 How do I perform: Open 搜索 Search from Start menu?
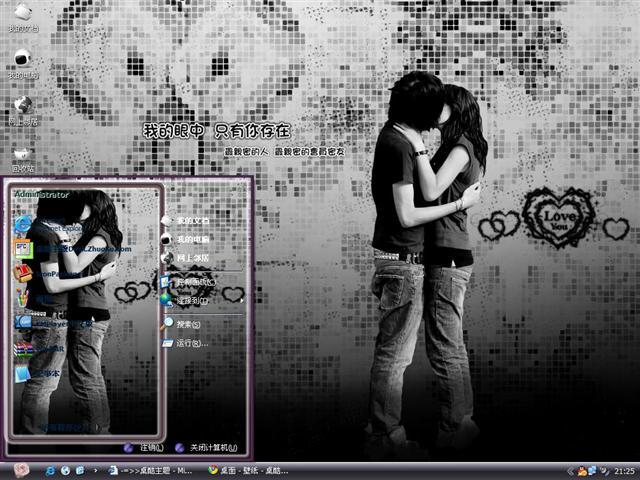pos(186,324)
